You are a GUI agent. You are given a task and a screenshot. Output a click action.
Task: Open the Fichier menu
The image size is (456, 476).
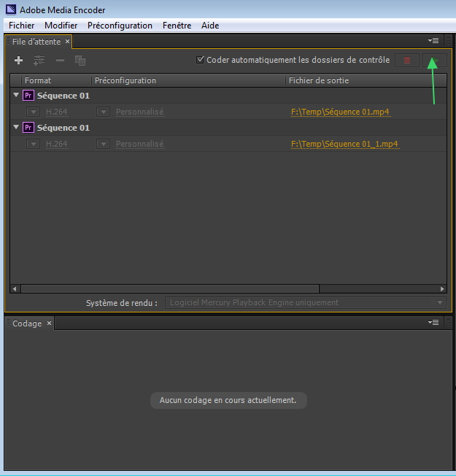coord(22,26)
